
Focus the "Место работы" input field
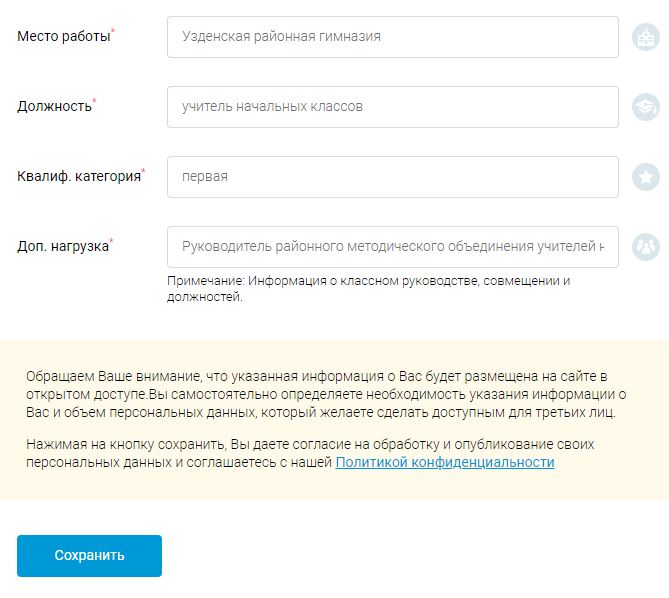tap(392, 37)
